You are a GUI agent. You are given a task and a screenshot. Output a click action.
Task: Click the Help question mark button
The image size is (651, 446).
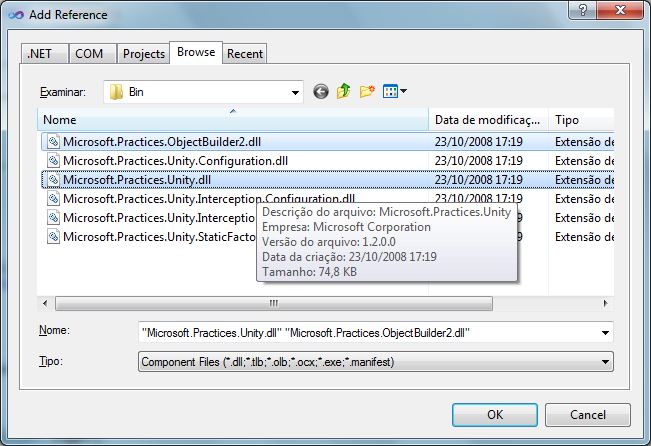(x=582, y=10)
